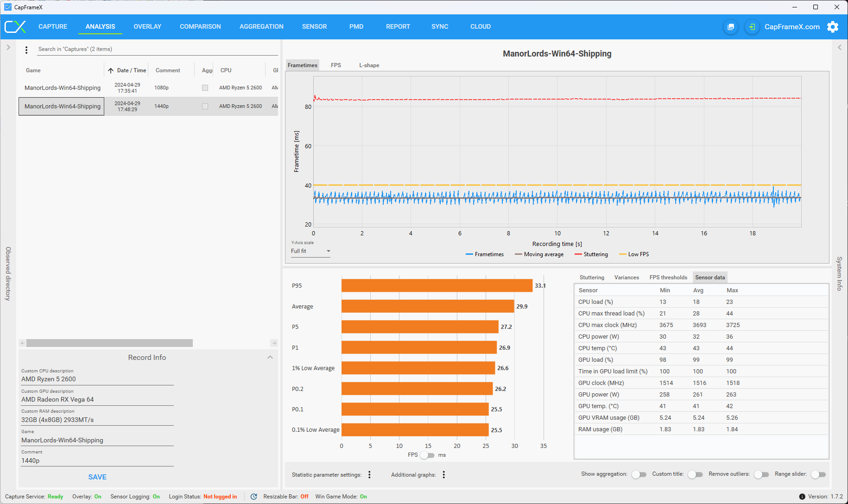Open the CLOUD tab
This screenshot has height=504, width=848.
[x=481, y=26]
